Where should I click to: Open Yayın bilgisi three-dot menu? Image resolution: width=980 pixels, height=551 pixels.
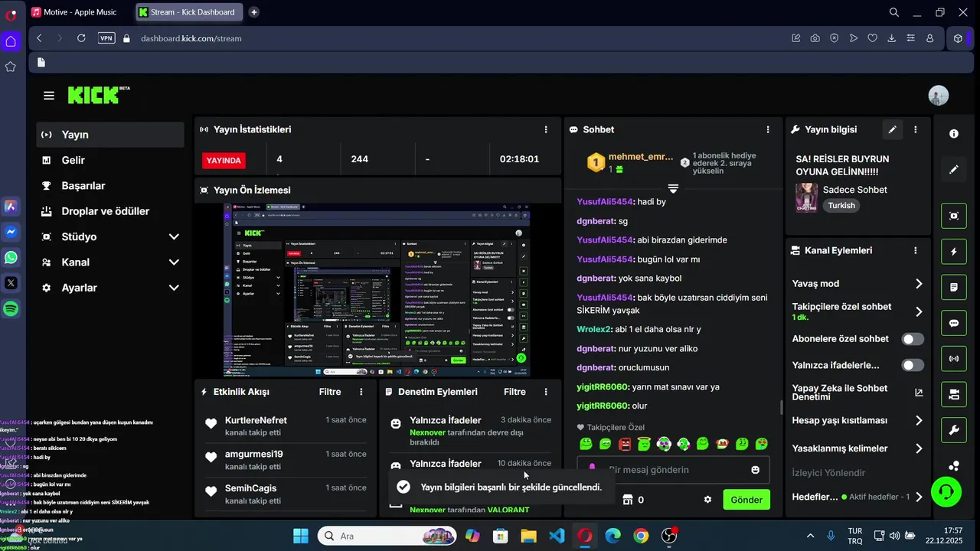[916, 129]
